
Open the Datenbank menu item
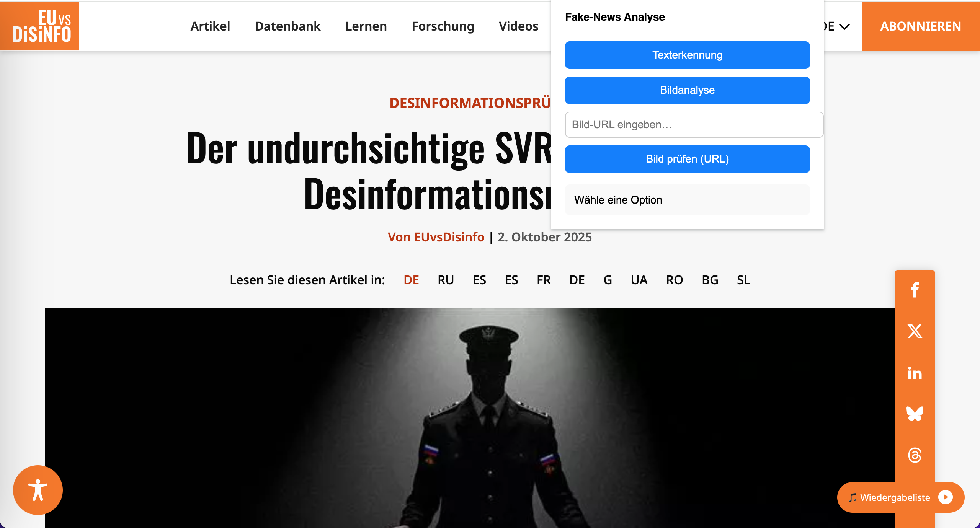(287, 26)
